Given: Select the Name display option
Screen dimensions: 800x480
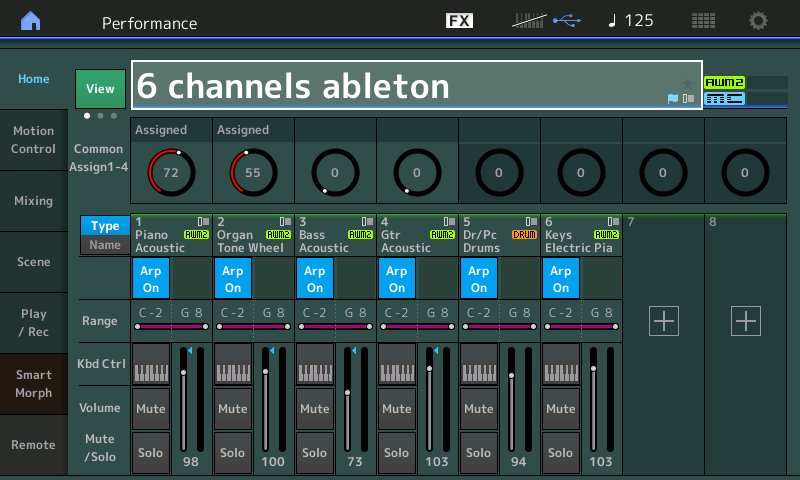Looking at the screenshot, I should coord(105,245).
